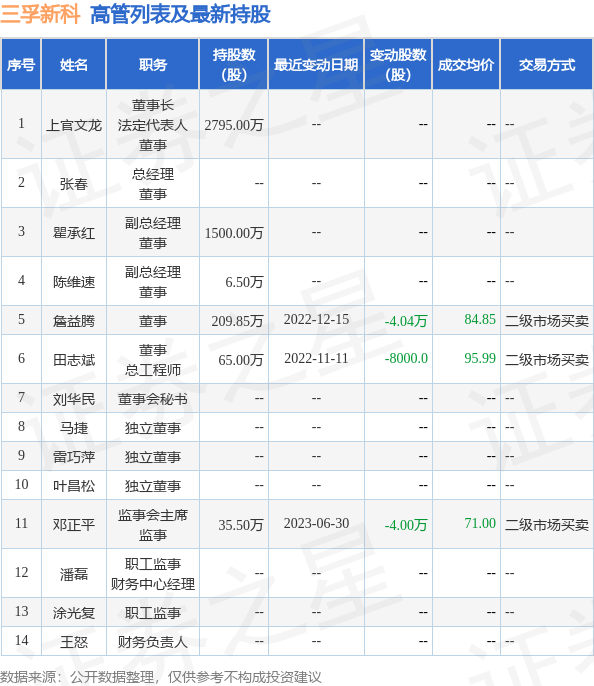
Task: Click the 职工监事 cell for 涂光复
Action: pos(153,612)
